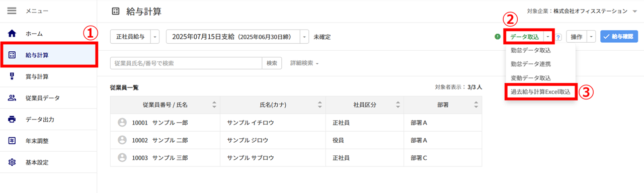Click the printer icon for データ出力

[13, 120]
